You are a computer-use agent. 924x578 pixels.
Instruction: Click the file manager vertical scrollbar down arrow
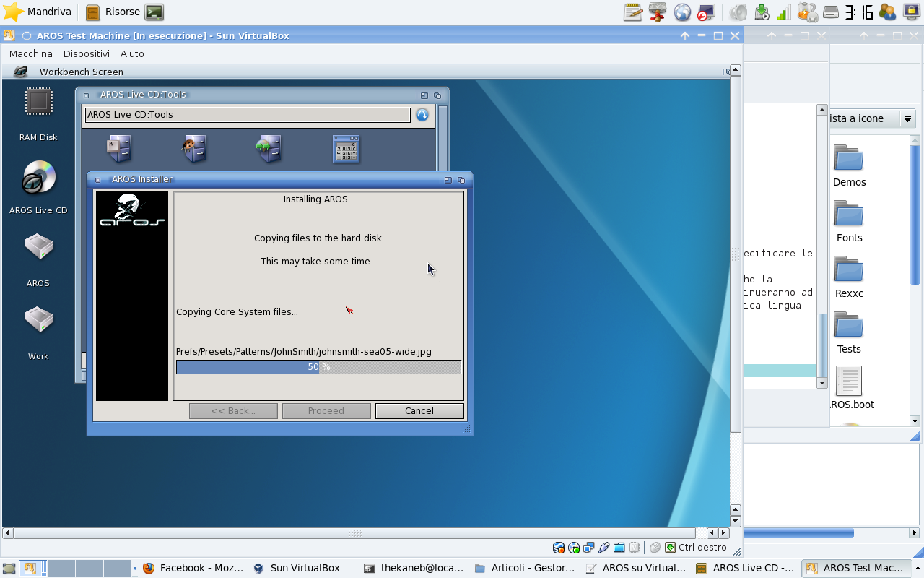[x=915, y=420]
